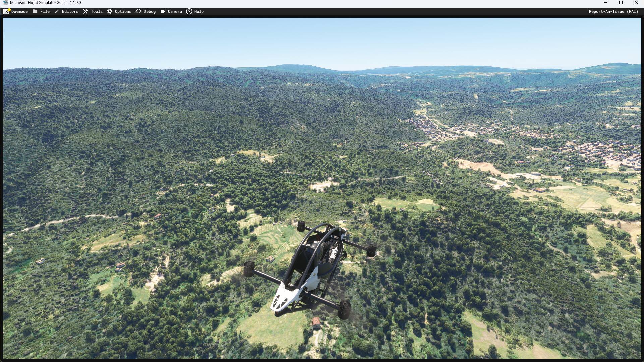644x362 pixels.
Task: Click the Devmode notepad icon
Action: pyautogui.click(x=6, y=11)
